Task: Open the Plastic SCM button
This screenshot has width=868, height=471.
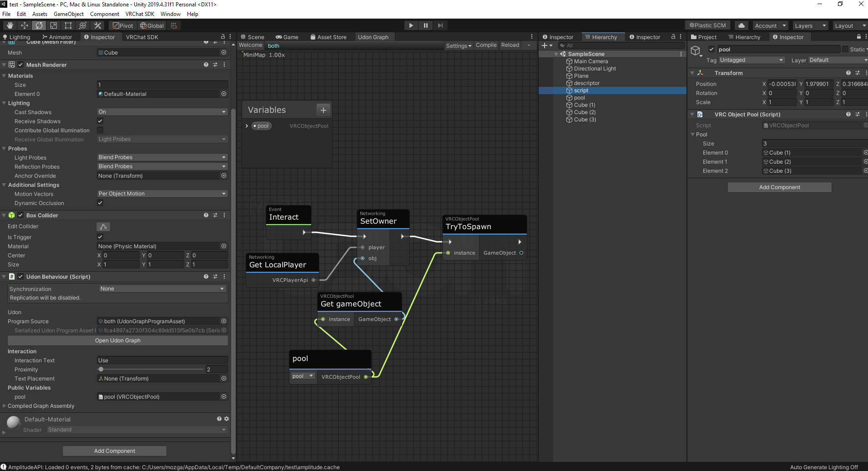Action: (707, 25)
